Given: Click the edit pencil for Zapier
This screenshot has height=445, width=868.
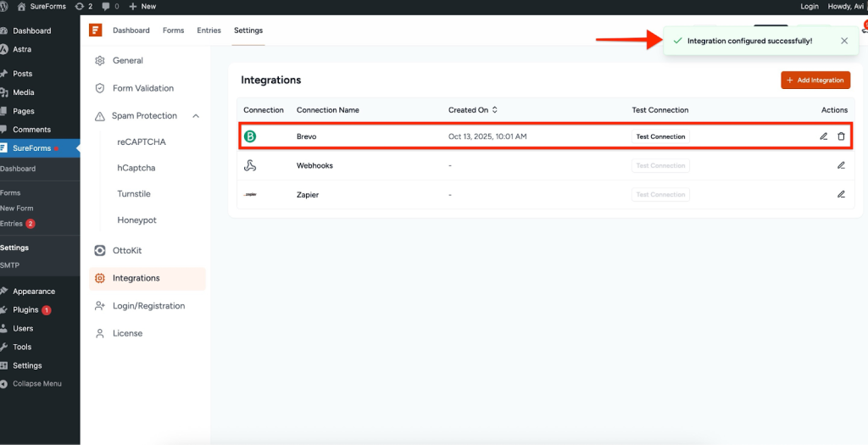Looking at the screenshot, I should (841, 194).
